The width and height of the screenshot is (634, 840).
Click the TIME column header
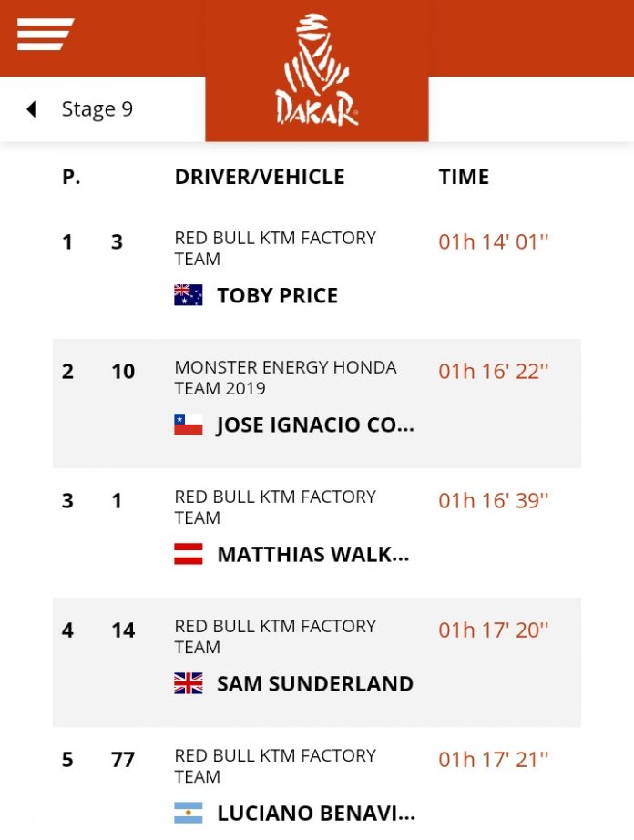(x=464, y=177)
